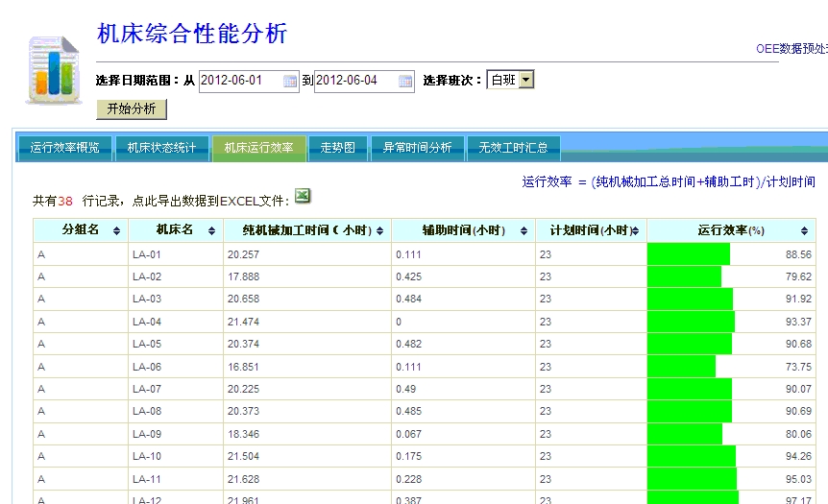Select the 机床运行效率 tab
The image size is (828, 504).
click(258, 148)
